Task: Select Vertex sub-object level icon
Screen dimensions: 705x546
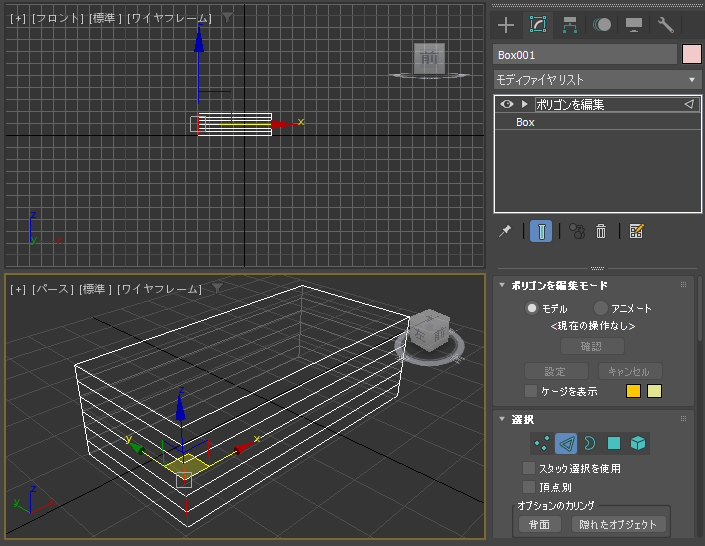Action: pos(542,443)
